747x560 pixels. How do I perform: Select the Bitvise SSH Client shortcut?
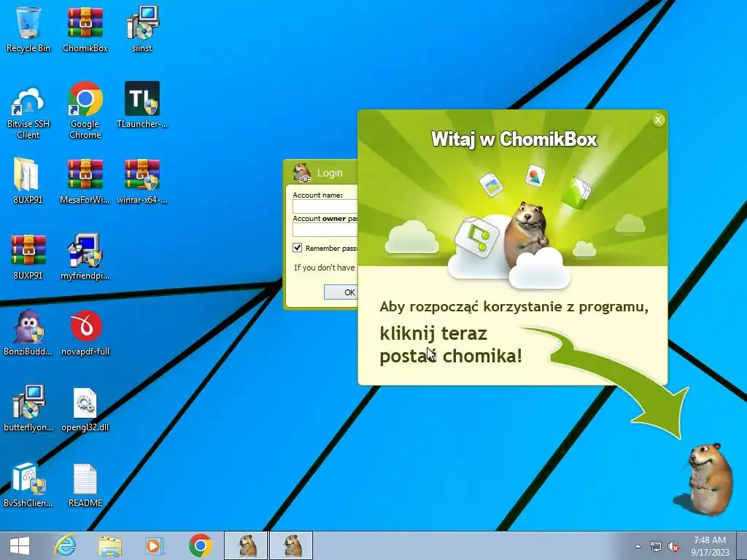(x=28, y=111)
